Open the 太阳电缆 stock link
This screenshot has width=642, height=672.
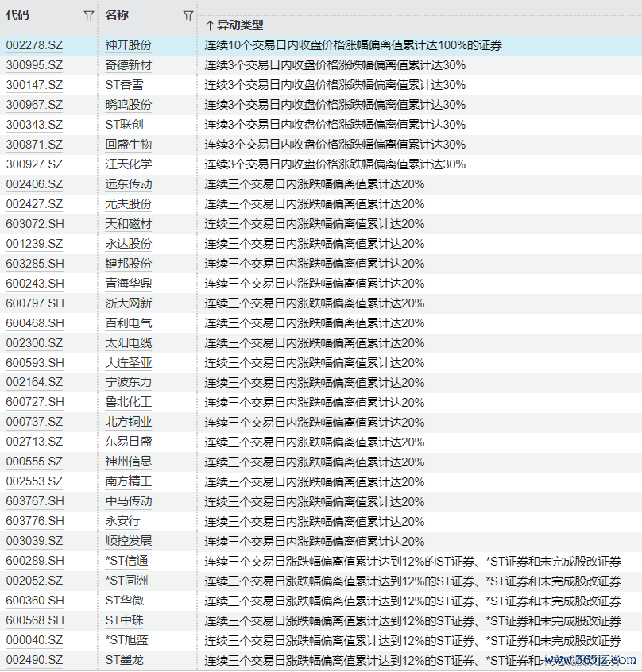click(x=128, y=343)
